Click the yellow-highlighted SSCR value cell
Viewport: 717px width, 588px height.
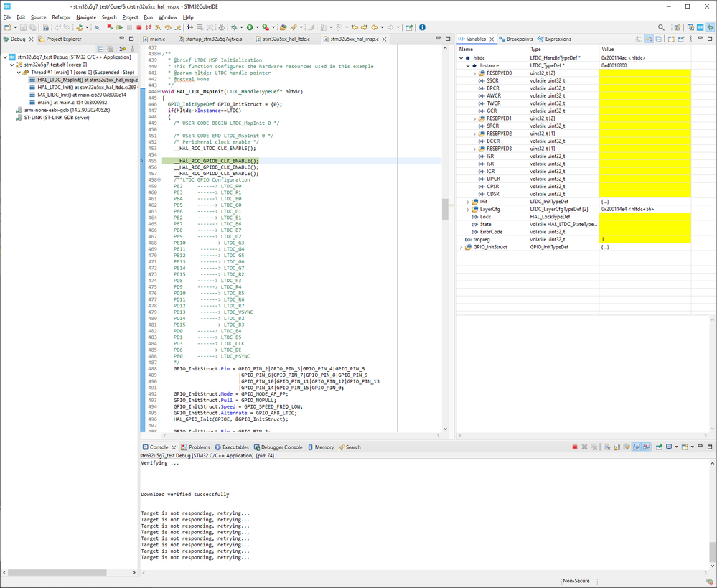tap(645, 80)
